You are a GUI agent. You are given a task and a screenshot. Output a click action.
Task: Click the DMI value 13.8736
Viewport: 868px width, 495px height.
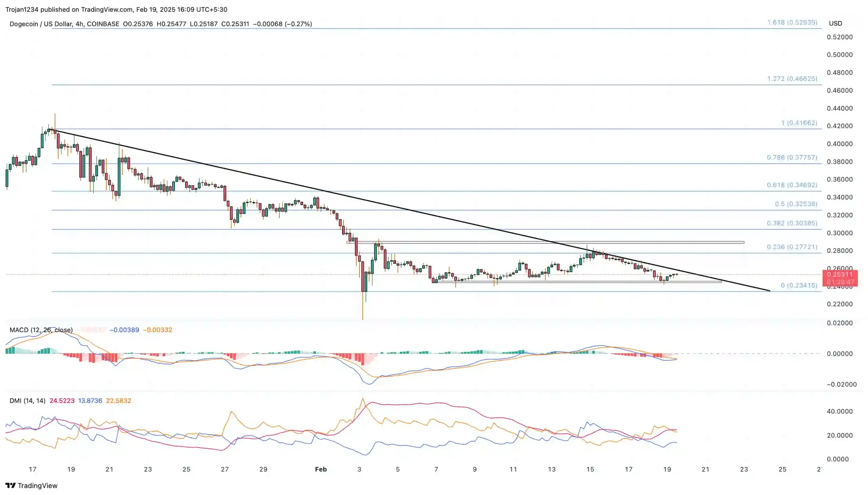pyautogui.click(x=90, y=400)
